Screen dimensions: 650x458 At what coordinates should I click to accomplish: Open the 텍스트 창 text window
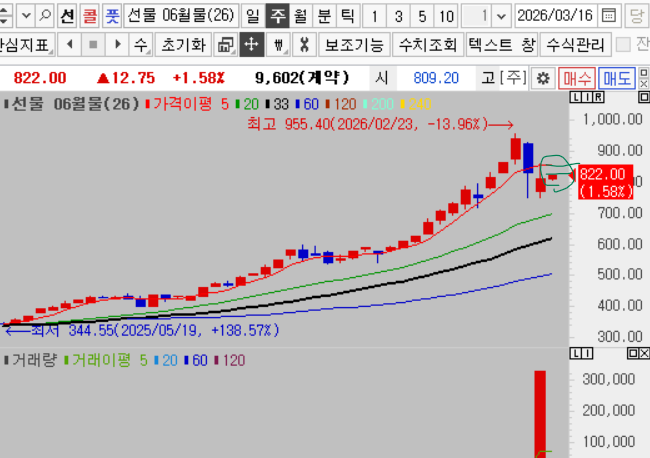502,44
